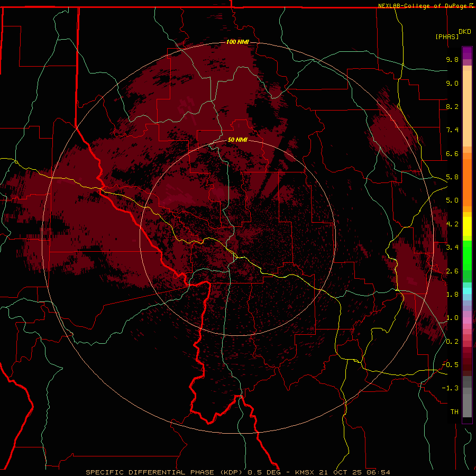Click the -1.3 scale value
The image size is (476, 476).
pyautogui.click(x=450, y=388)
